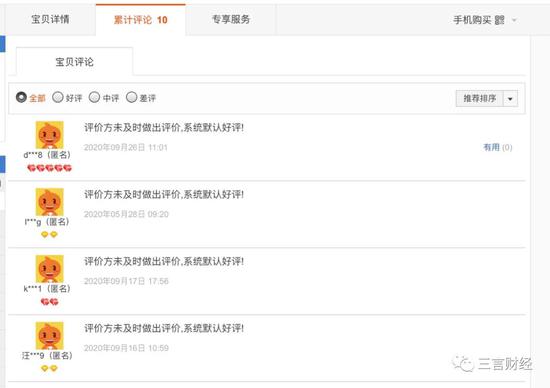Click the 手机购买 QR code icon
This screenshot has width=550, height=388.
point(499,20)
